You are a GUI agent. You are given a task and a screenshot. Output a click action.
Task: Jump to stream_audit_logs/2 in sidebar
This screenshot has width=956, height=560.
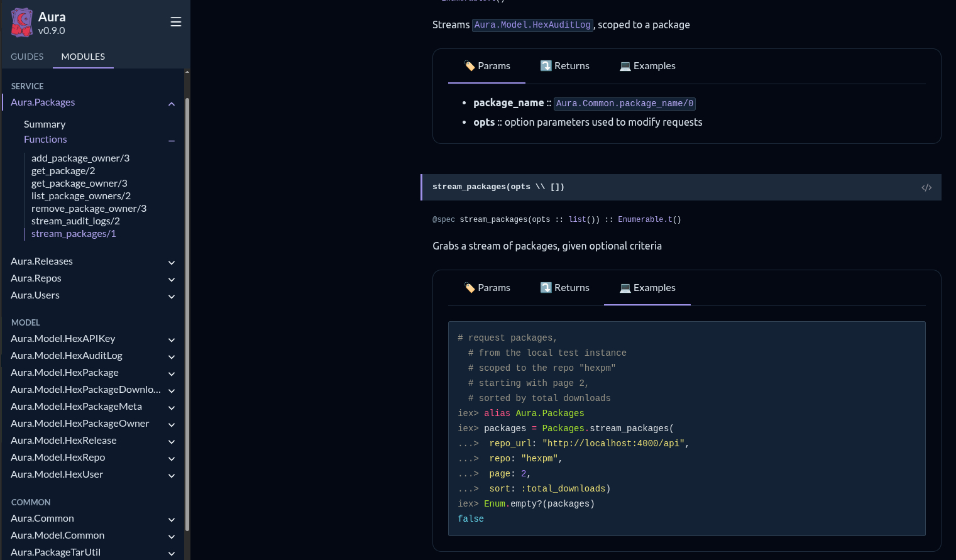coord(75,221)
